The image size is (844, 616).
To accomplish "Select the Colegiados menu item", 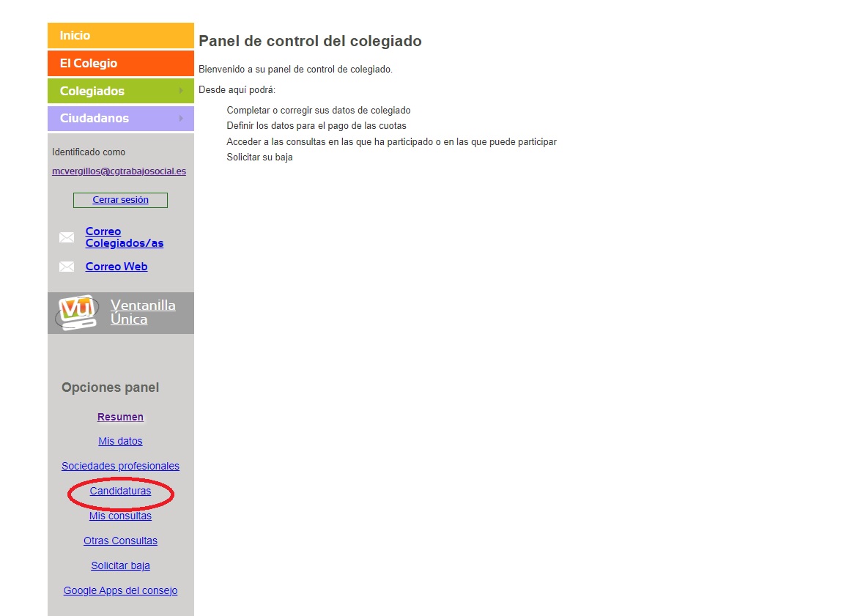I will click(x=92, y=91).
